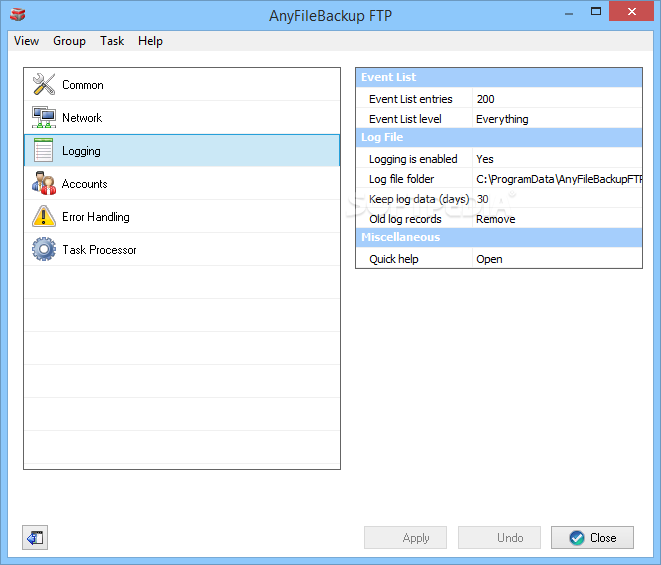This screenshot has width=661, height=565.
Task: Click the Quick help Open value
Action: click(x=557, y=259)
